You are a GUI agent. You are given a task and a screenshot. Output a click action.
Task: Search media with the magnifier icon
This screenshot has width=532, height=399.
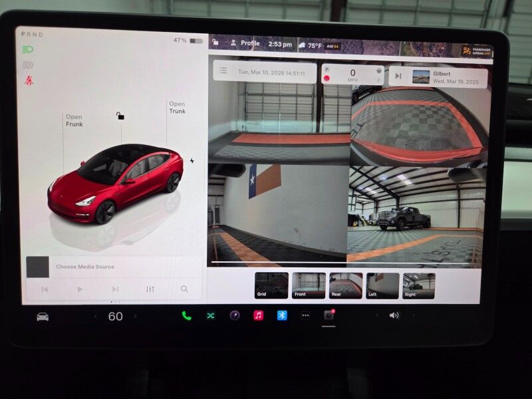pos(184,289)
